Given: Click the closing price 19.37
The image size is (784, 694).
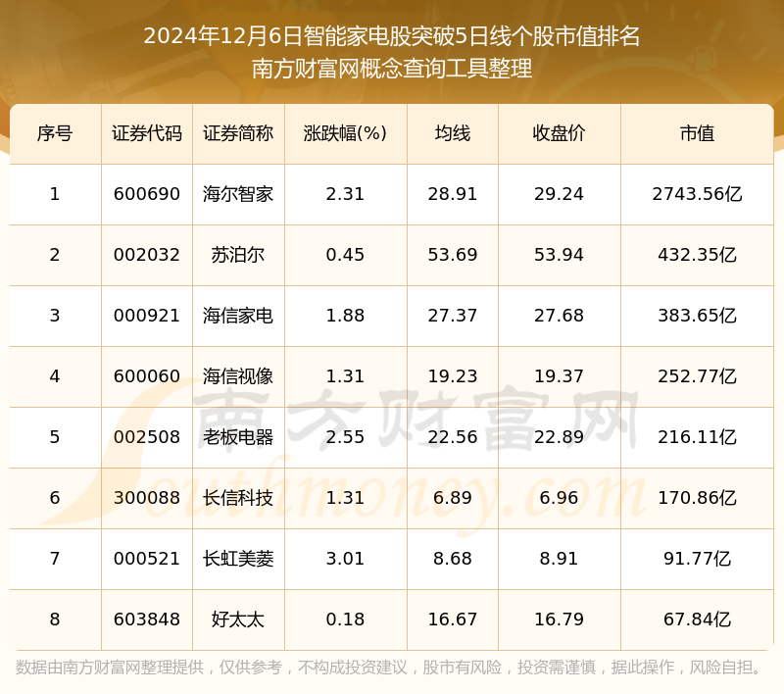Looking at the screenshot, I should pyautogui.click(x=559, y=376).
